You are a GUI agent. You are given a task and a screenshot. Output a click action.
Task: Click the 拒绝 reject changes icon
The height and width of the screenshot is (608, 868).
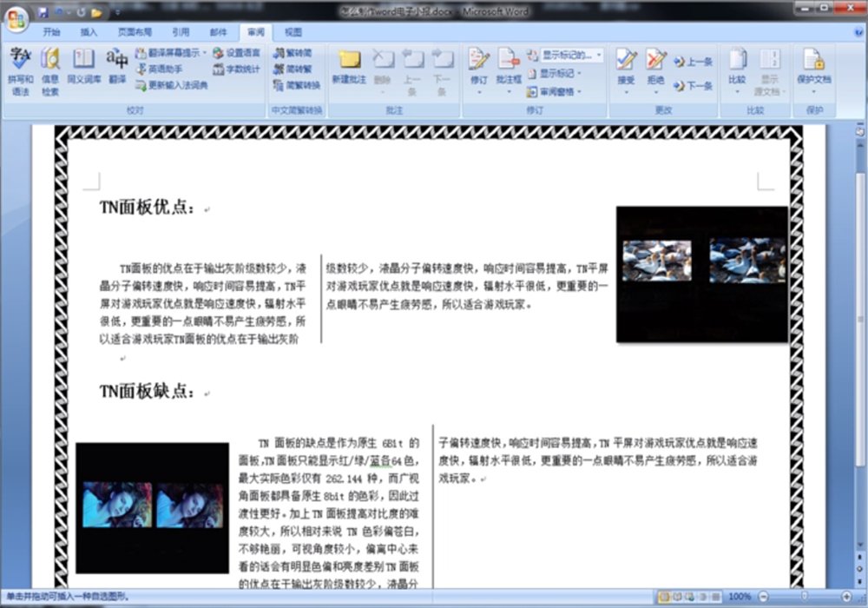pyautogui.click(x=655, y=69)
